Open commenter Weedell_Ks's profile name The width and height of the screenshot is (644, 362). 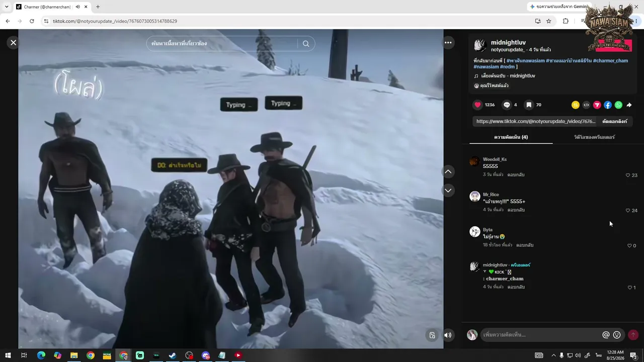[495, 159]
